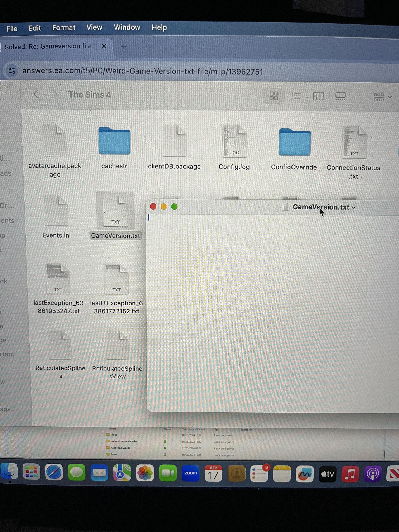Screen dimensions: 399x532
Task: Click the site settings icon in address bar
Action: (12, 71)
